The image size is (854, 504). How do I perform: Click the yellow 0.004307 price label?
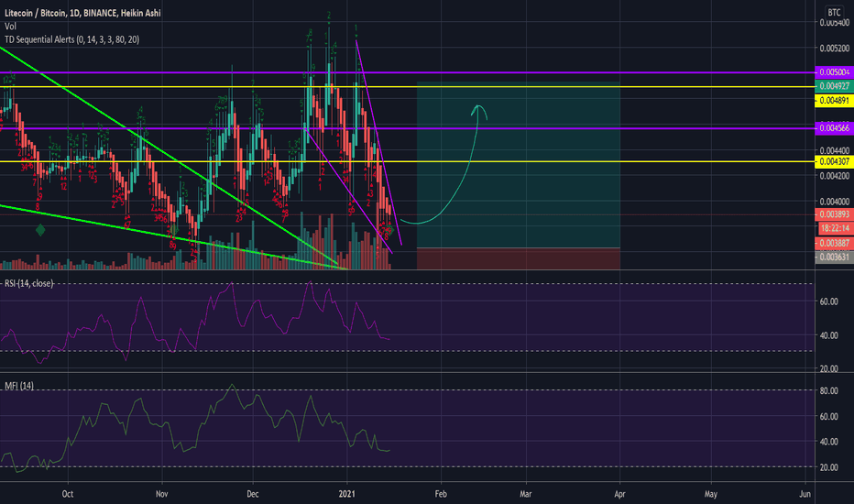(x=834, y=162)
